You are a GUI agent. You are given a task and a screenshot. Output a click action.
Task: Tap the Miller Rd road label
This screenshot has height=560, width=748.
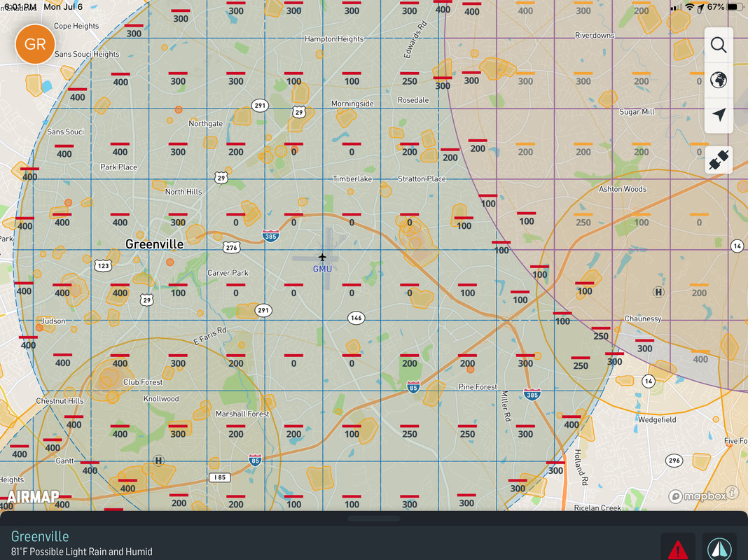click(x=505, y=406)
